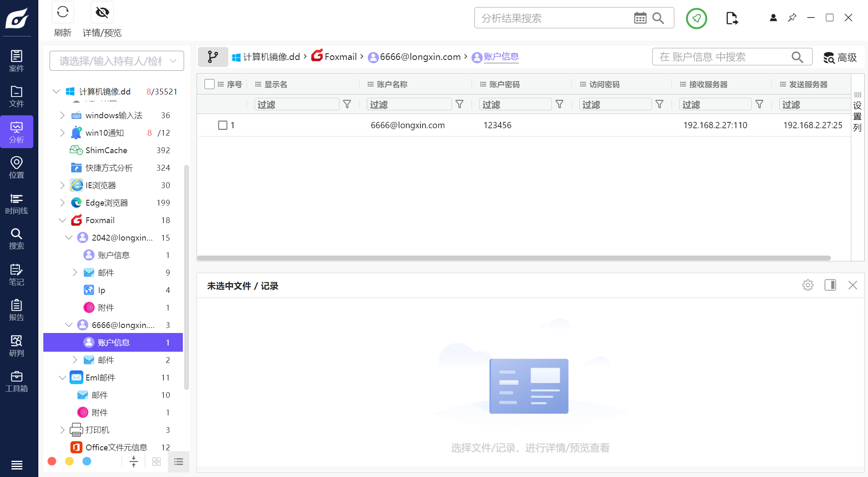Screen dimensions: 868x477
Task: Click the 账户信息 breadcrumb link
Action: (501, 57)
